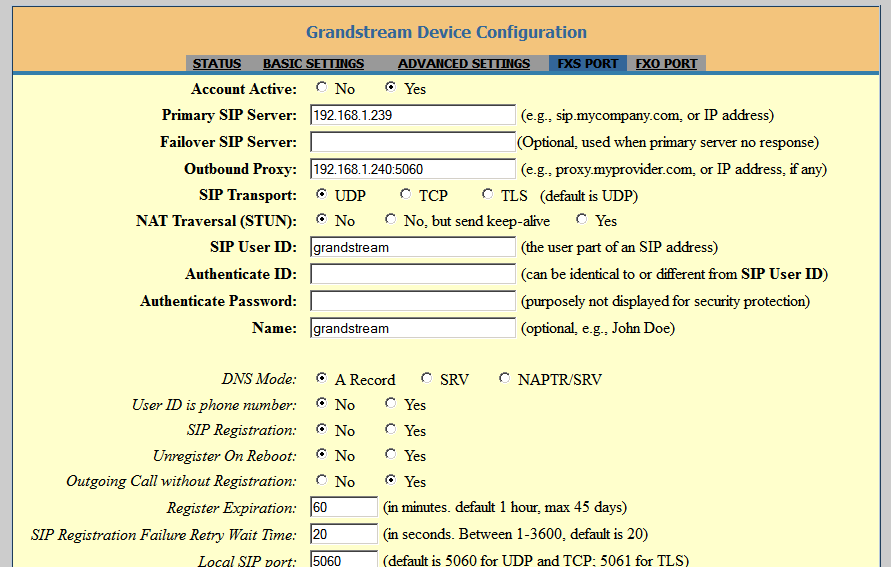Select the FXS PORT tab
The height and width of the screenshot is (567, 891).
pos(588,64)
